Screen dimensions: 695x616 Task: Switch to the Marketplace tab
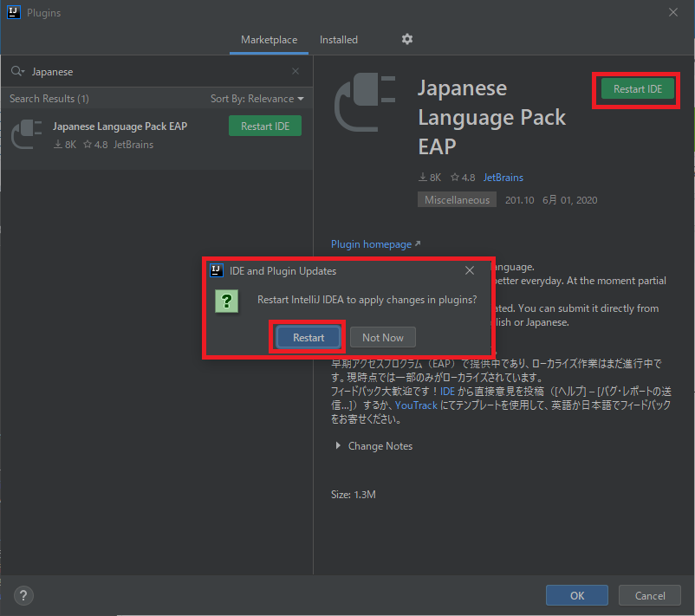pos(269,40)
